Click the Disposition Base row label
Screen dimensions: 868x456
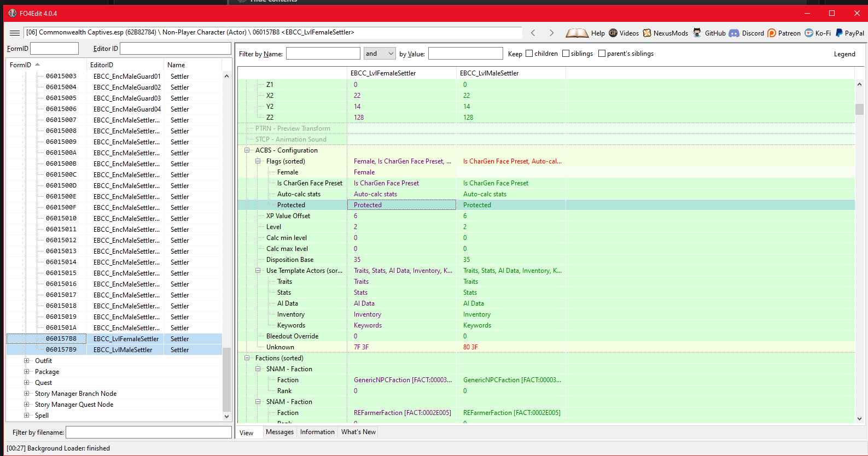[290, 260]
